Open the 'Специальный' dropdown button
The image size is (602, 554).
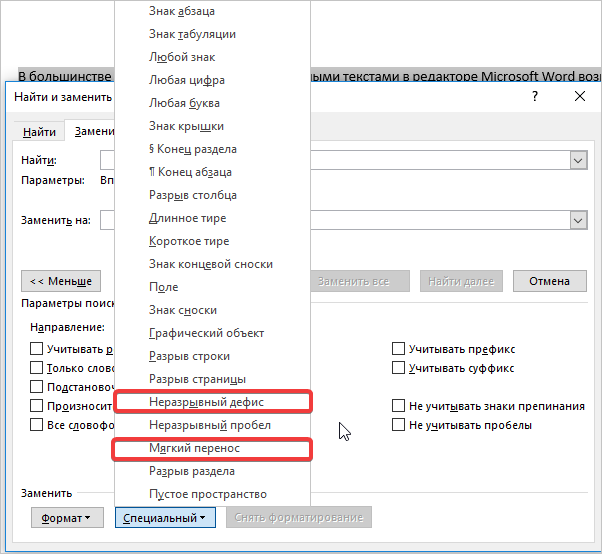pos(165,518)
